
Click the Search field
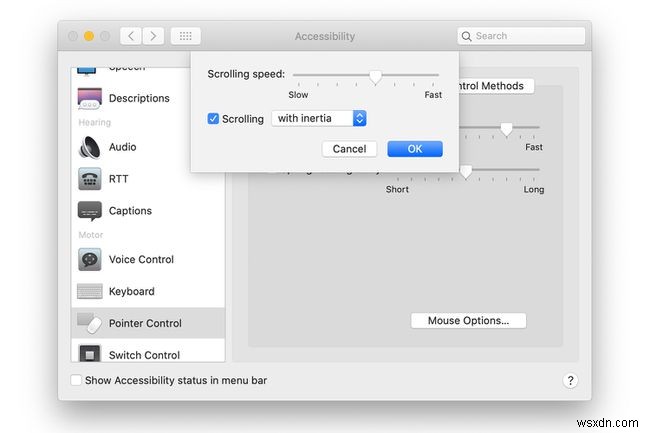click(x=519, y=36)
